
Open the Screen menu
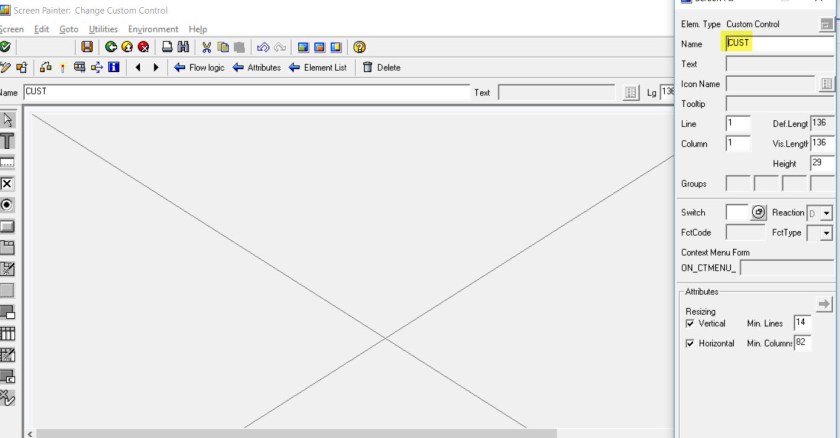(x=11, y=29)
